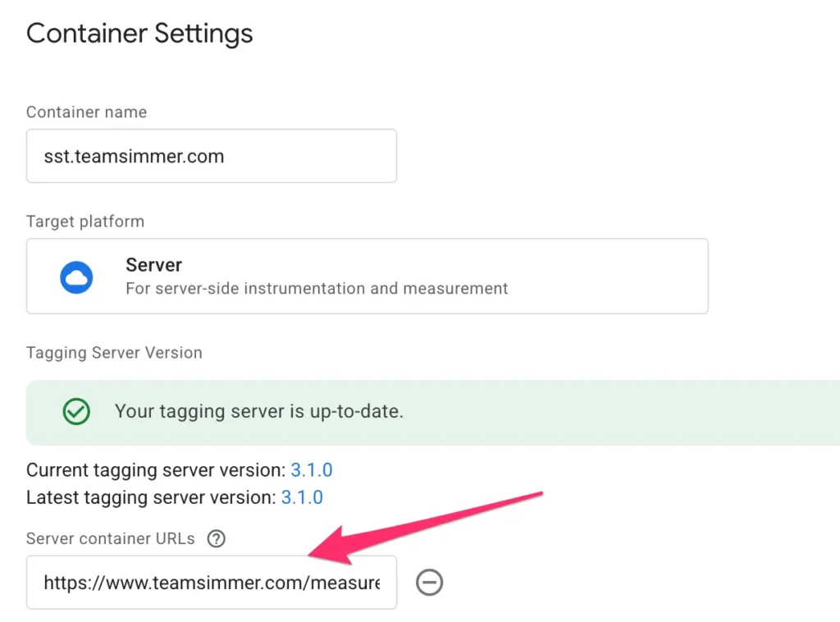Click the 'Current tagging server version:' text
The image size is (840, 622).
point(156,470)
